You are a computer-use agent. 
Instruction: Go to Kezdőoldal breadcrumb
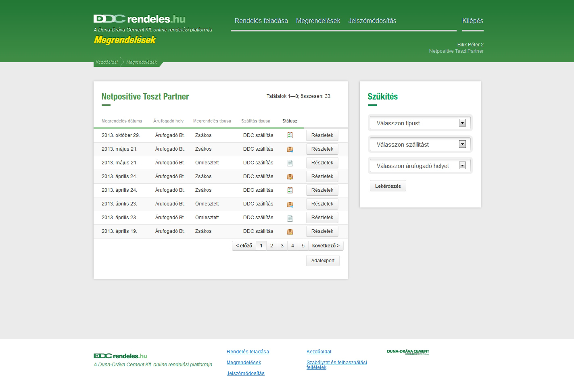tap(107, 62)
